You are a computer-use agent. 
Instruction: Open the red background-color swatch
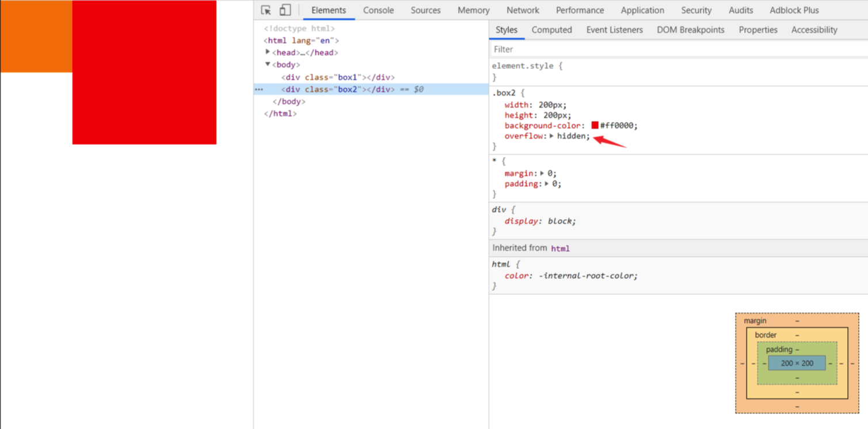pos(595,125)
